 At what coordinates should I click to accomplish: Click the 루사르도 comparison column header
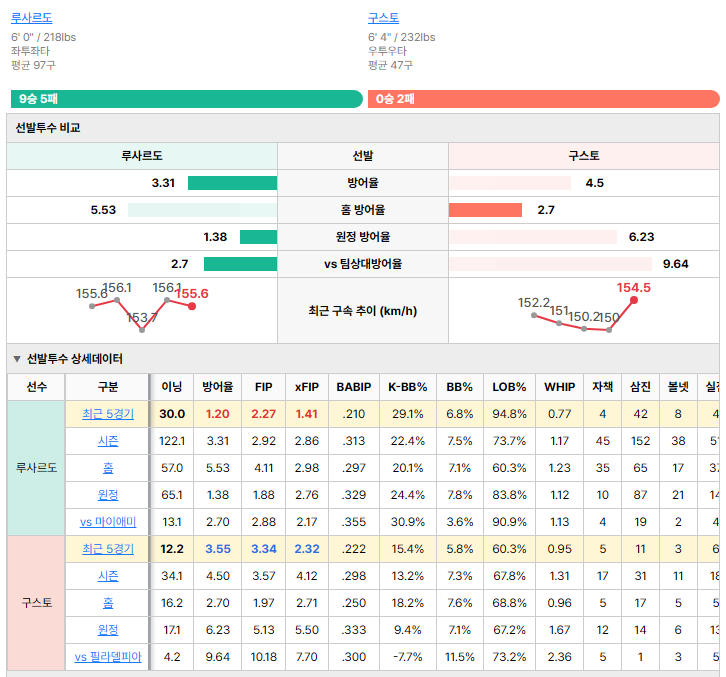[142, 156]
